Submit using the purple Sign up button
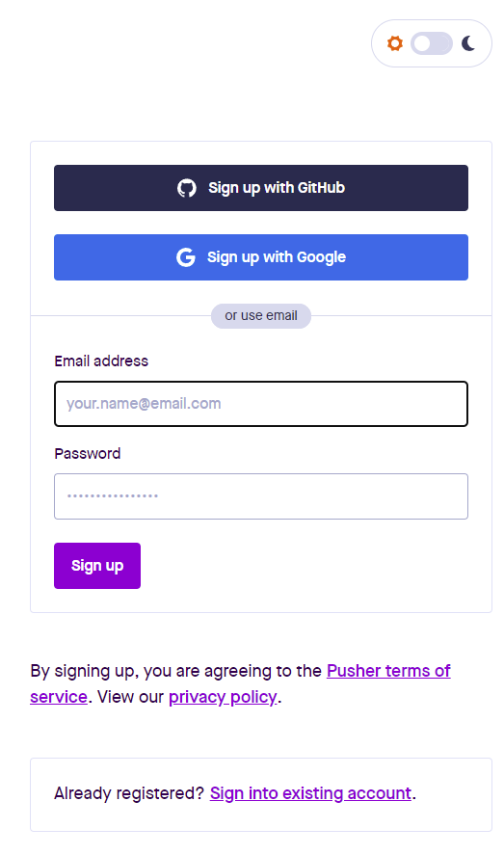 97,566
